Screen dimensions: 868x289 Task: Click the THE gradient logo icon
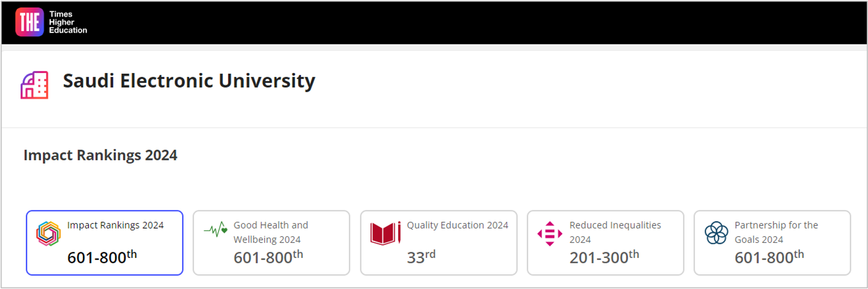(x=29, y=22)
